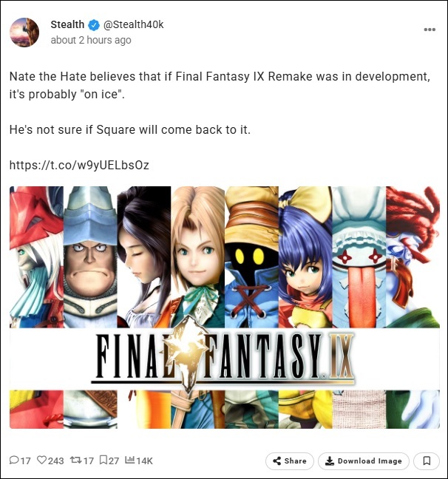Click the Download Image button
The height and width of the screenshot is (479, 448).
[x=363, y=461]
